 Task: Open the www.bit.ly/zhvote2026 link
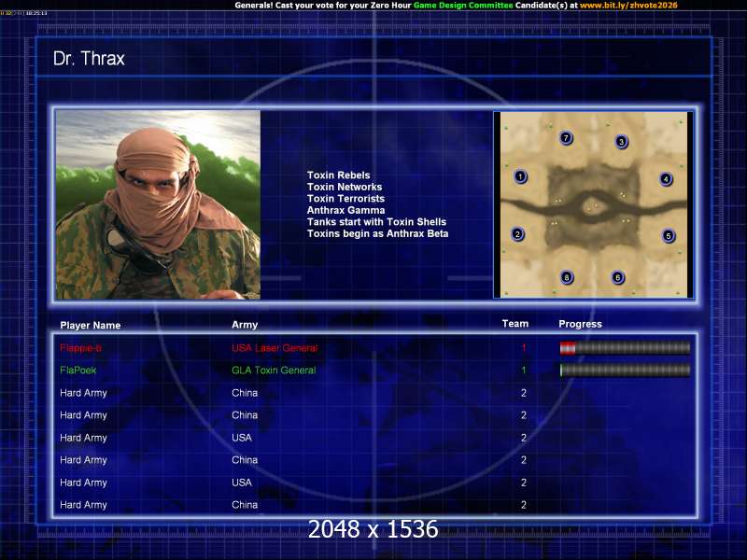point(628,6)
